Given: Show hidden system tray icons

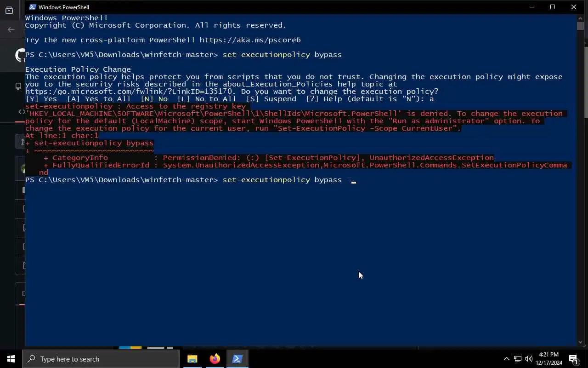Looking at the screenshot, I should (506, 359).
